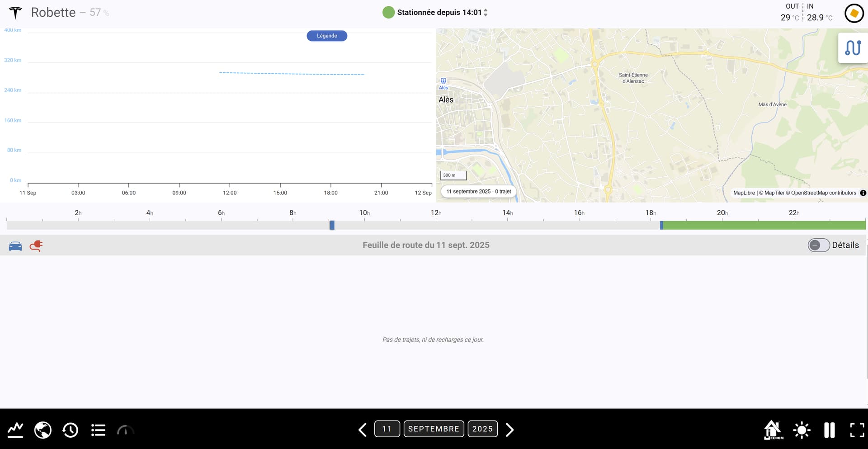Click the Jeedom home icon

click(773, 430)
